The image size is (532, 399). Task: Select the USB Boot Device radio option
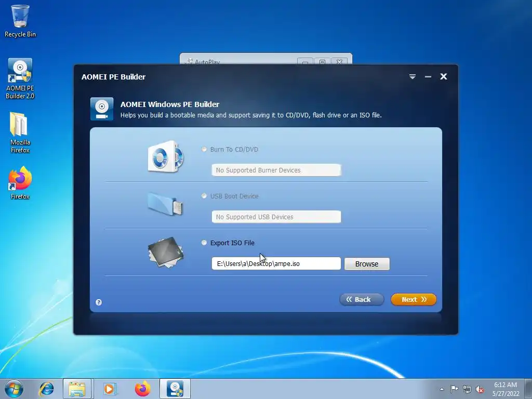[204, 196]
